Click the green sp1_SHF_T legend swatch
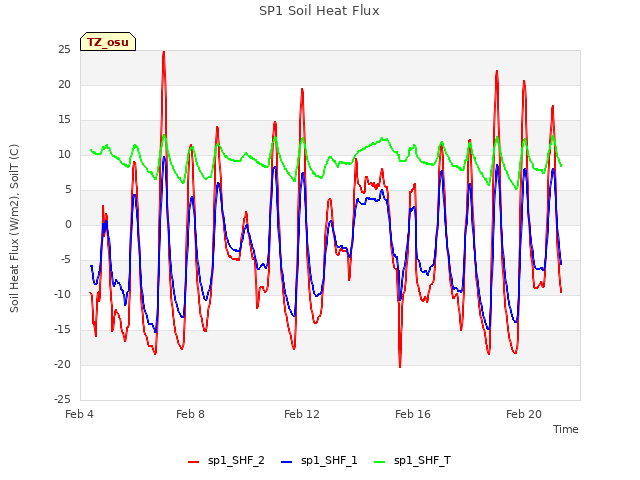Viewport: 640px width, 480px height. tap(380, 462)
